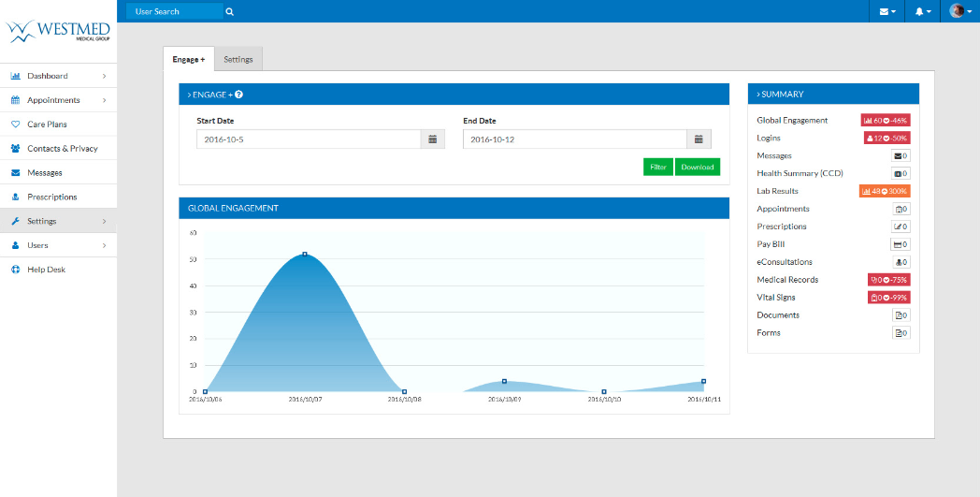Expand the Appointments sidebar item

pyautogui.click(x=58, y=100)
